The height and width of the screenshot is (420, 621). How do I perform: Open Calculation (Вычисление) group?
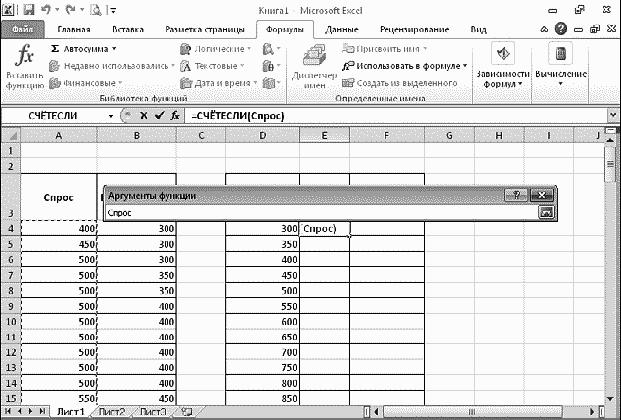pos(560,65)
